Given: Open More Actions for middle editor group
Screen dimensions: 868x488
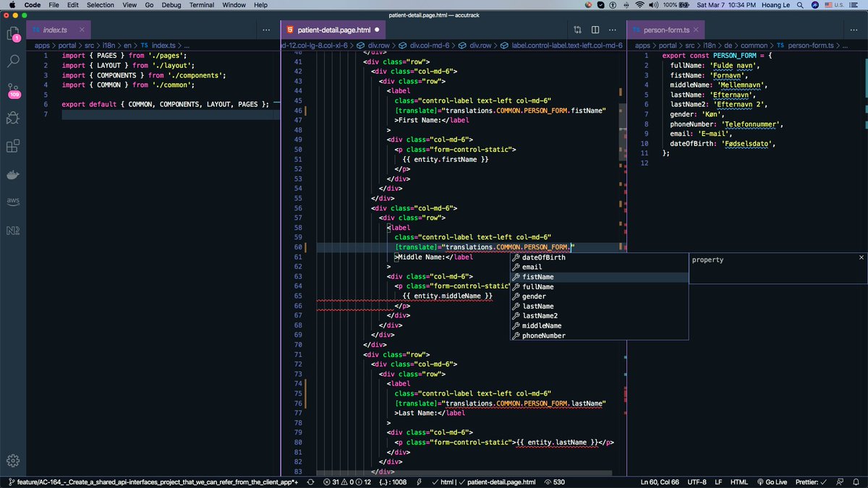Looking at the screenshot, I should 613,30.
